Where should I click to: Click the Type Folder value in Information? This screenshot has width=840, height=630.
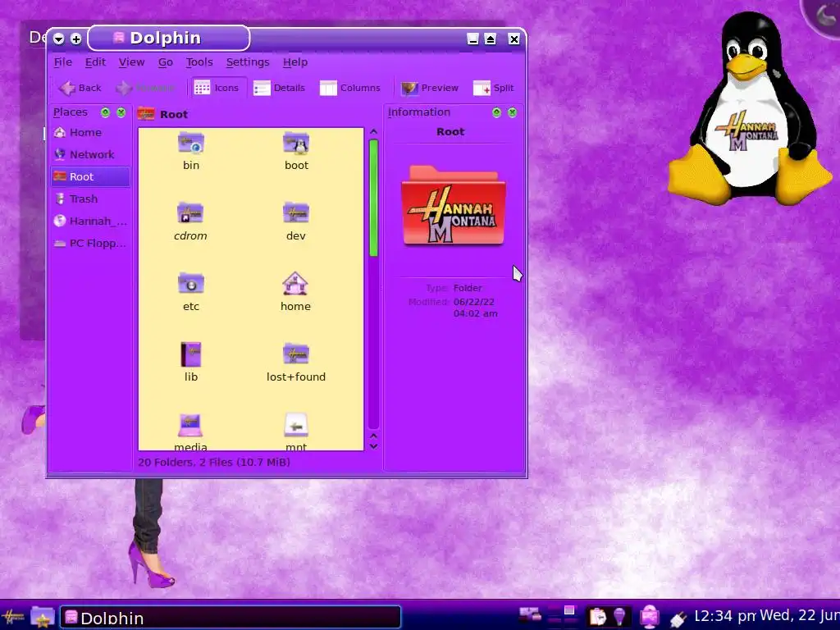(x=467, y=288)
